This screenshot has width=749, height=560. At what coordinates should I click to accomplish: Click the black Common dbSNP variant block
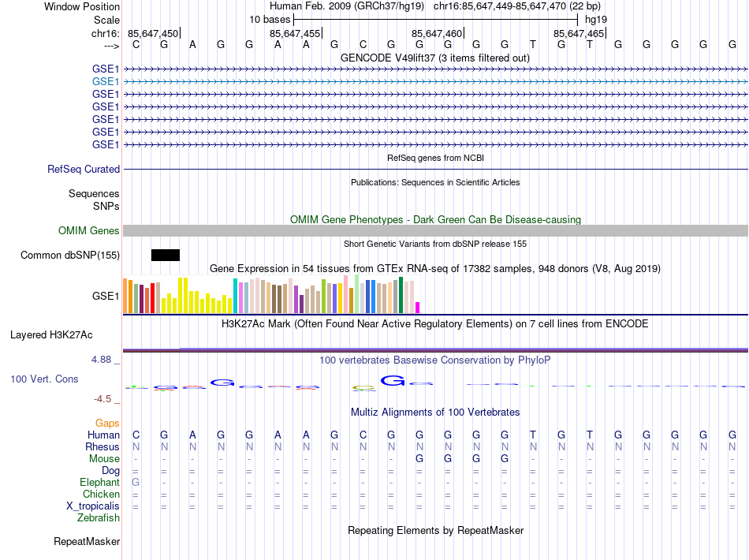click(166, 255)
